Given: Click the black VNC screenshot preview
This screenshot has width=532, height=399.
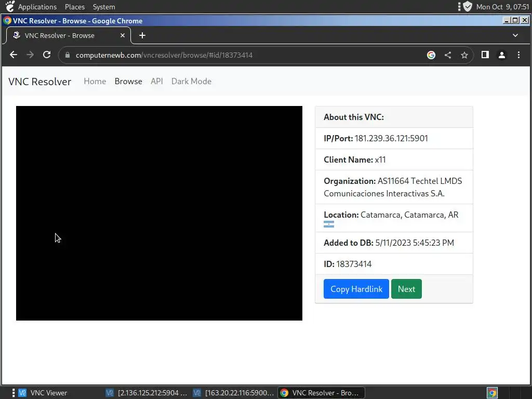Looking at the screenshot, I should pos(159,213).
